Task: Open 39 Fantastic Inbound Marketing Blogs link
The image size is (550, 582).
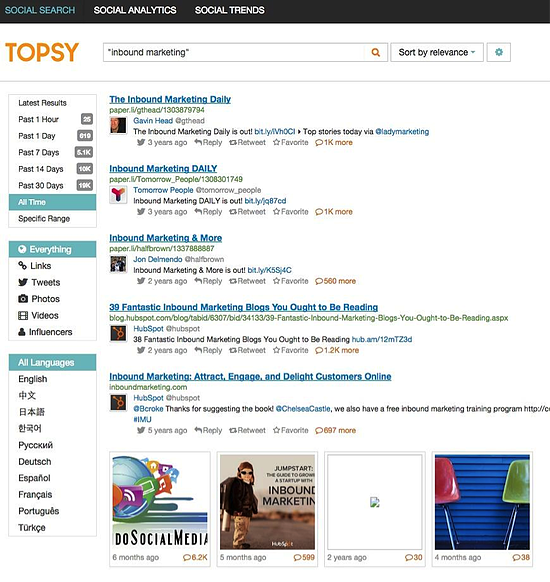Action: tap(243, 307)
